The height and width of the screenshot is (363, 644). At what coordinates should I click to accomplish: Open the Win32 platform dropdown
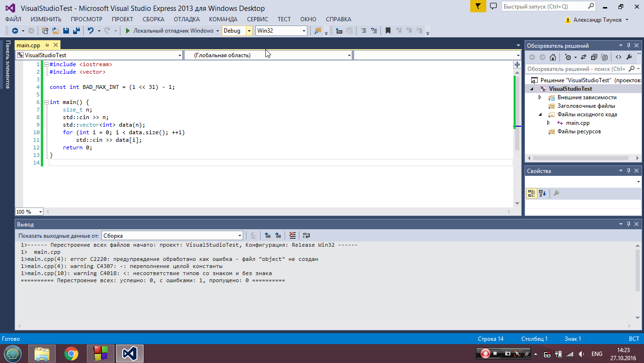(x=305, y=31)
